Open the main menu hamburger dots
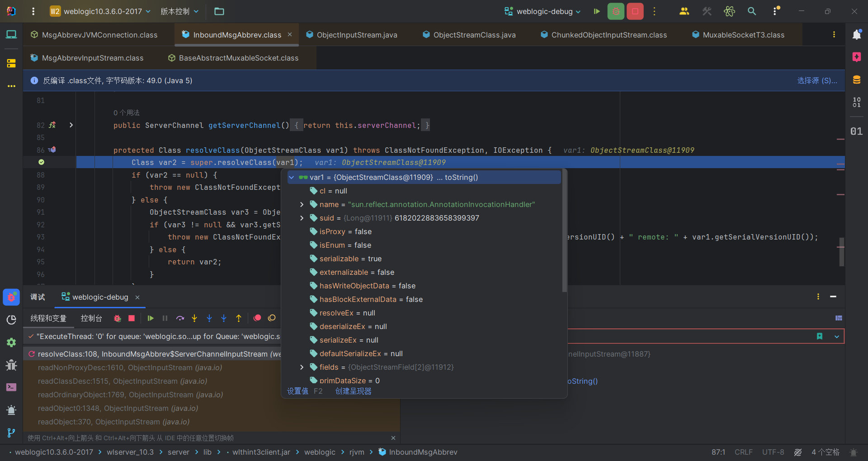Viewport: 868px width, 461px height. (33, 11)
